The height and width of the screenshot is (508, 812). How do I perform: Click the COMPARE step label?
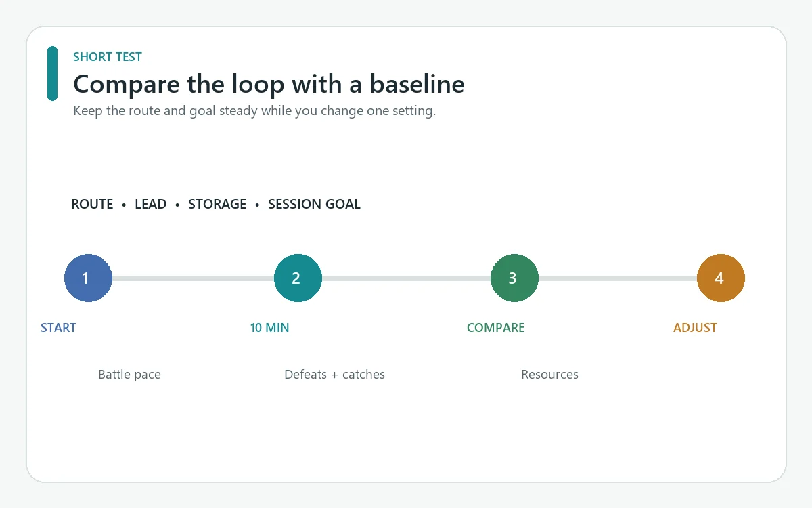point(495,328)
